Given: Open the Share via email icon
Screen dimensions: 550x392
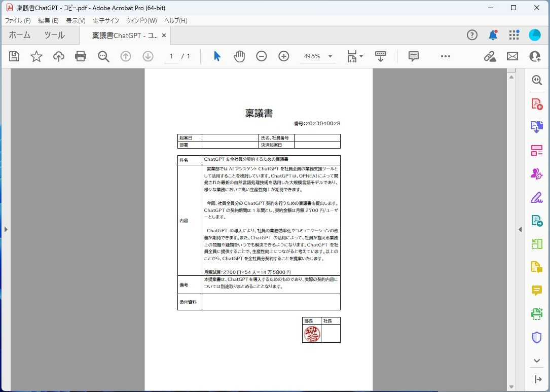Looking at the screenshot, I should [x=512, y=56].
